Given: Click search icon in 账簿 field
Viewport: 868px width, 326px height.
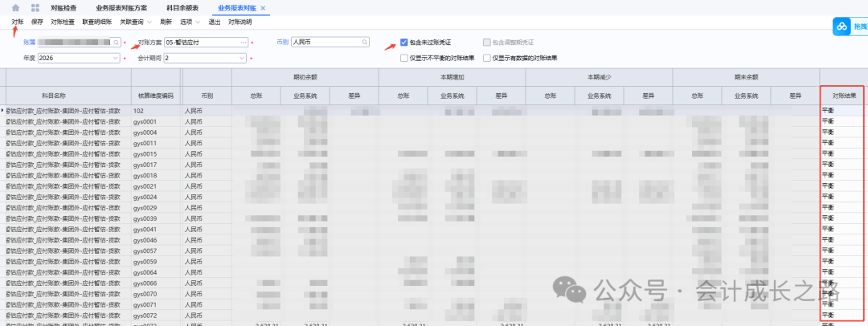Looking at the screenshot, I should 116,42.
